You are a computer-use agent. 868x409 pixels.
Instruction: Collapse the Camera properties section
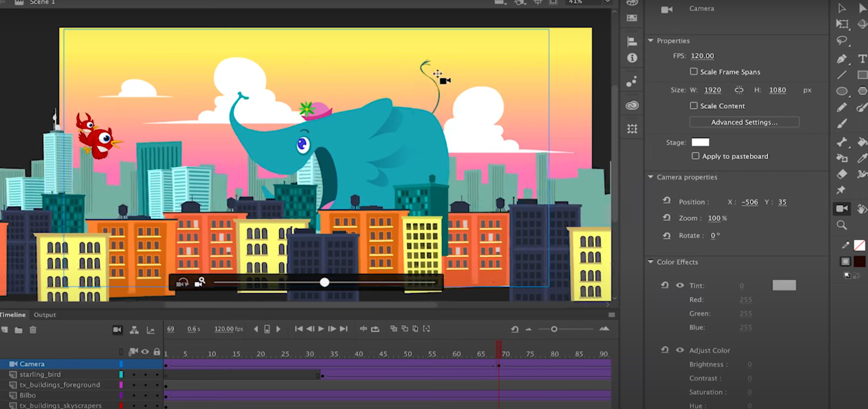[x=651, y=177]
